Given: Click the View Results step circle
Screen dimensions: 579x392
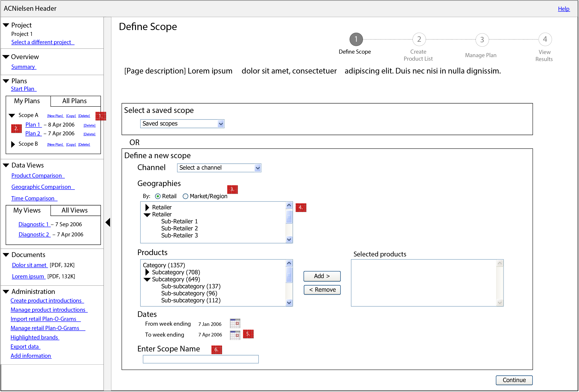Looking at the screenshot, I should tap(545, 39).
